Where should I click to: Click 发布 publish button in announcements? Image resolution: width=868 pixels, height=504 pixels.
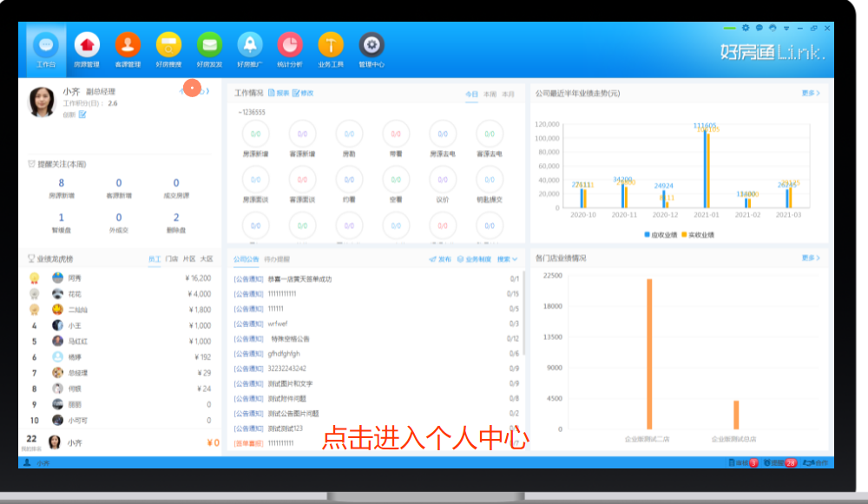click(x=440, y=259)
